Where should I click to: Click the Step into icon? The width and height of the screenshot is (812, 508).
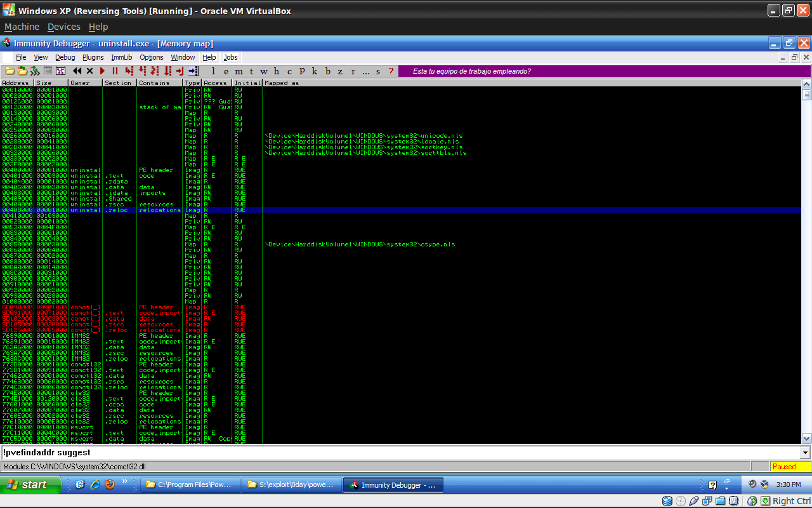click(x=129, y=71)
